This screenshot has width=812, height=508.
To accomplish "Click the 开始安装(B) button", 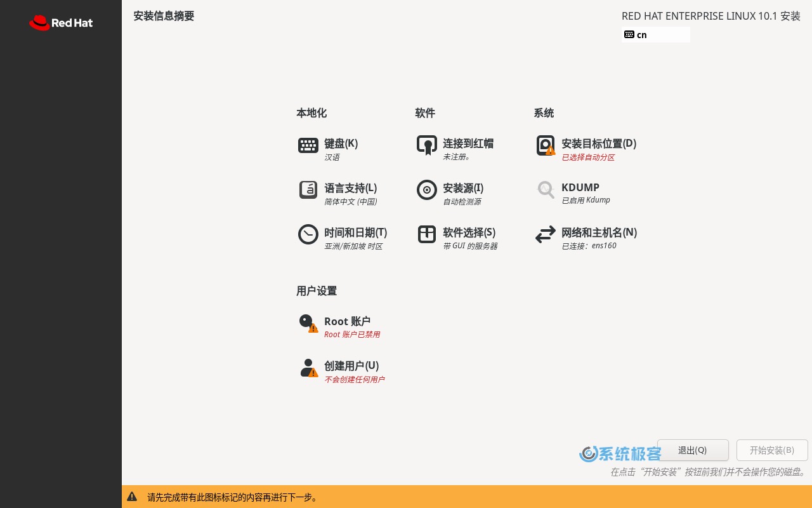I will pos(772,450).
